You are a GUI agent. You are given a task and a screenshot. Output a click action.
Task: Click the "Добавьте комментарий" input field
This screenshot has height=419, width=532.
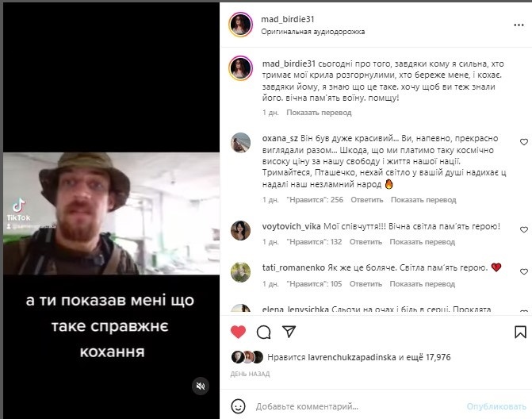click(356, 406)
